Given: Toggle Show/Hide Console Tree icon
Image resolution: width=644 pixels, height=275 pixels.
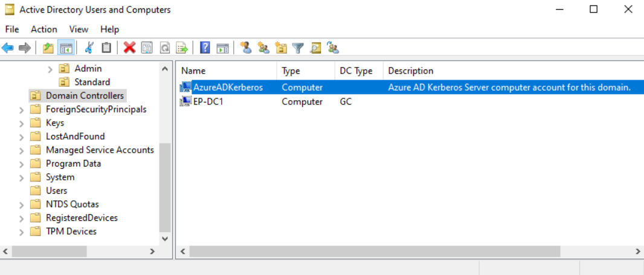Looking at the screenshot, I should (66, 48).
